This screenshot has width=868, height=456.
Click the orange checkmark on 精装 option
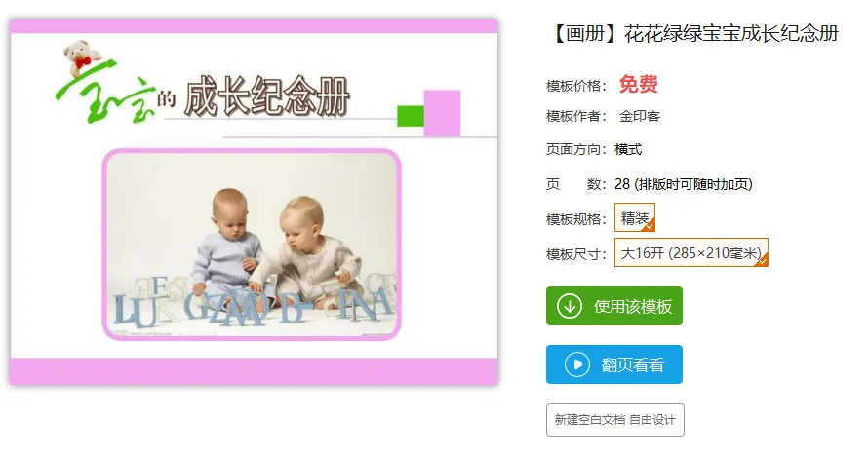pyautogui.click(x=650, y=225)
